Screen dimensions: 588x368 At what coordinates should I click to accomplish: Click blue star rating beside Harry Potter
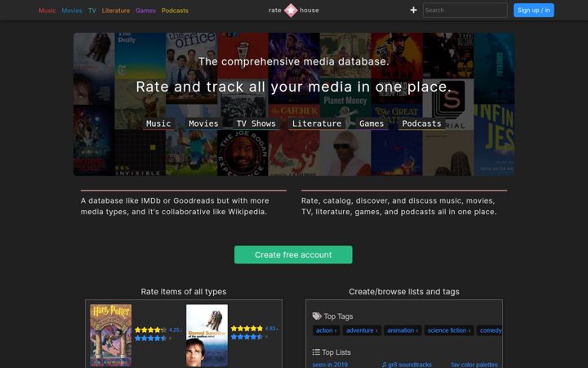[x=151, y=338]
